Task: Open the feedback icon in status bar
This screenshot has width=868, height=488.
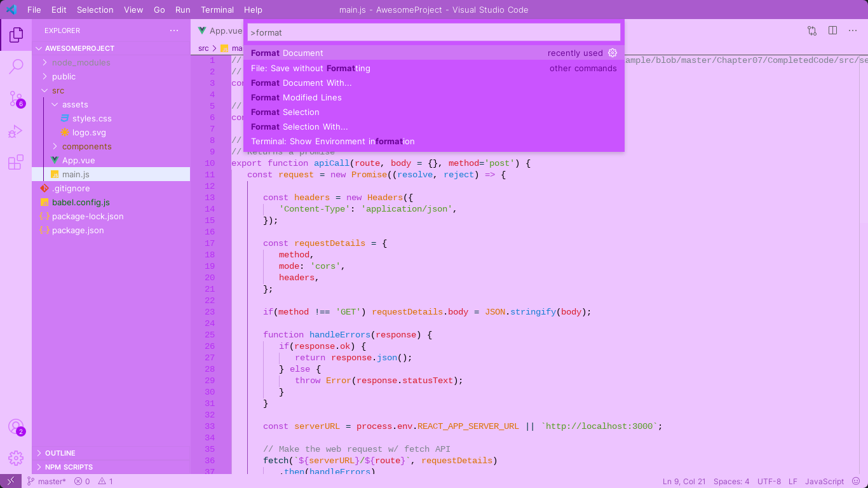Action: pyautogui.click(x=857, y=481)
